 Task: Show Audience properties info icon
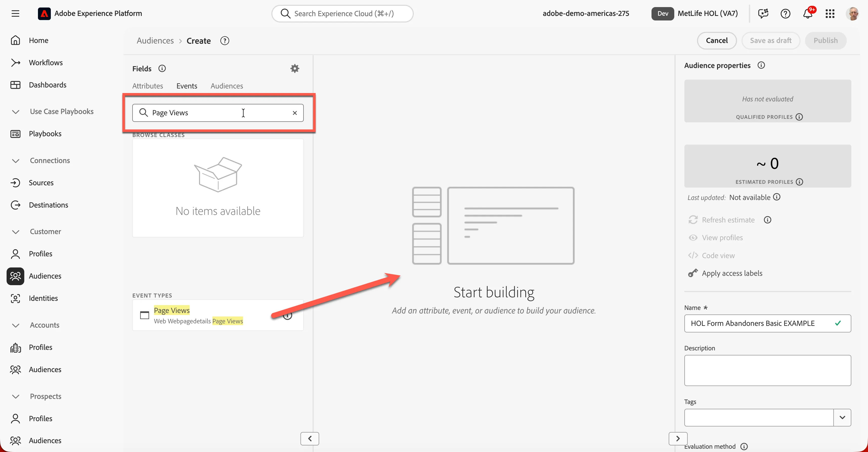pos(761,65)
